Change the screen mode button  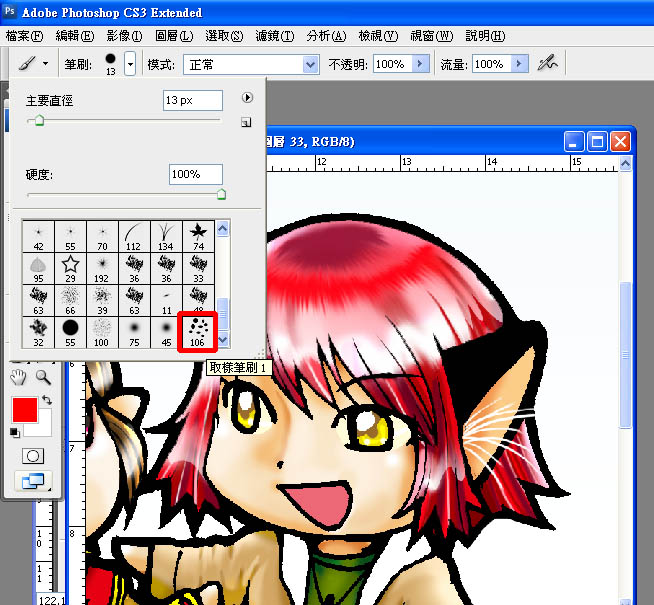pos(33,481)
